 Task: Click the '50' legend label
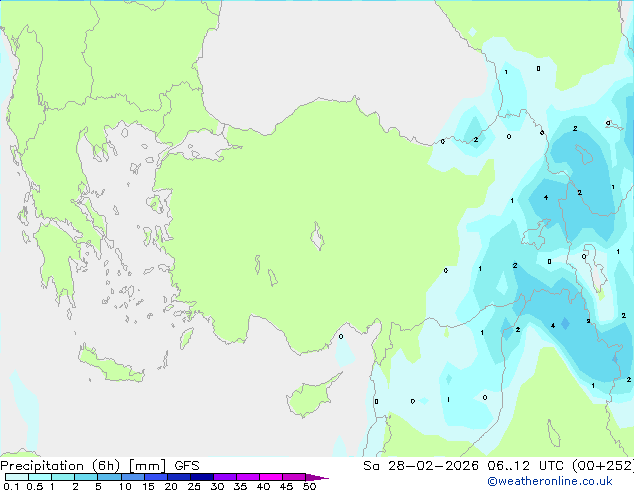[x=310, y=486]
